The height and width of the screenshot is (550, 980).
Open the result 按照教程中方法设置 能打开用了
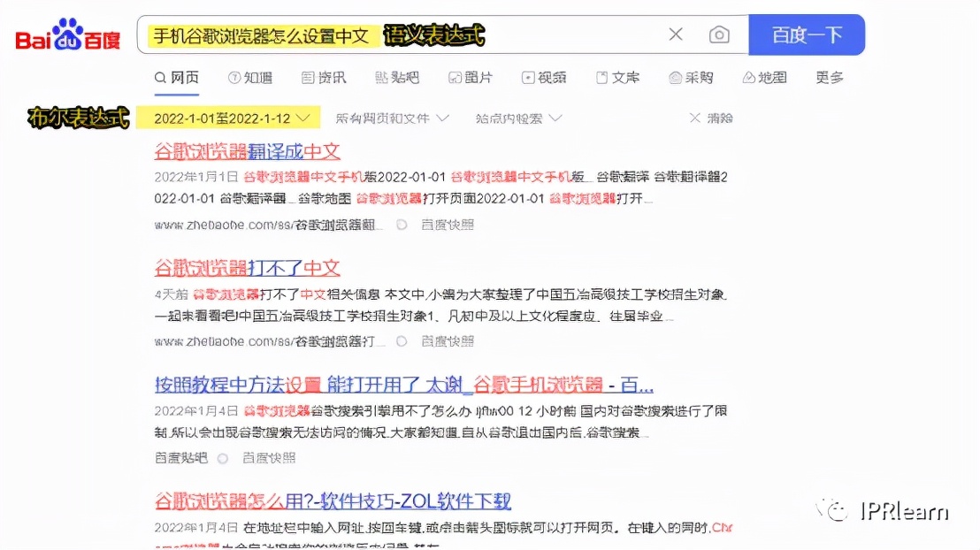pyautogui.click(x=403, y=385)
